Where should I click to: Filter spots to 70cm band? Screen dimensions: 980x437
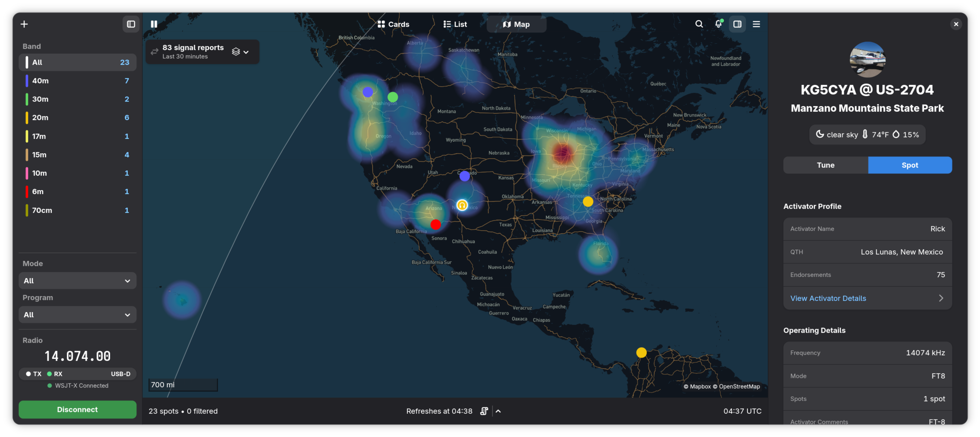pos(78,210)
